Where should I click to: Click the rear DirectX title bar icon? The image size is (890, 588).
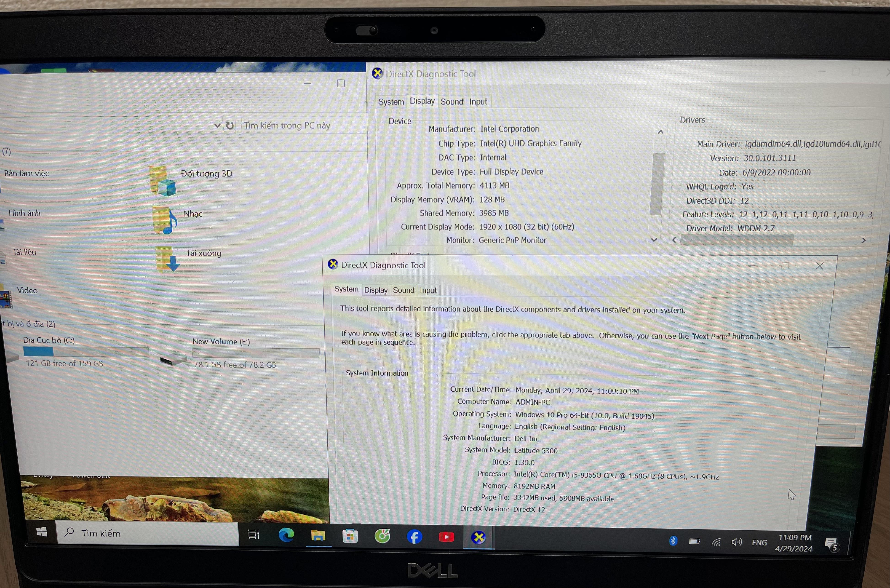tap(377, 73)
